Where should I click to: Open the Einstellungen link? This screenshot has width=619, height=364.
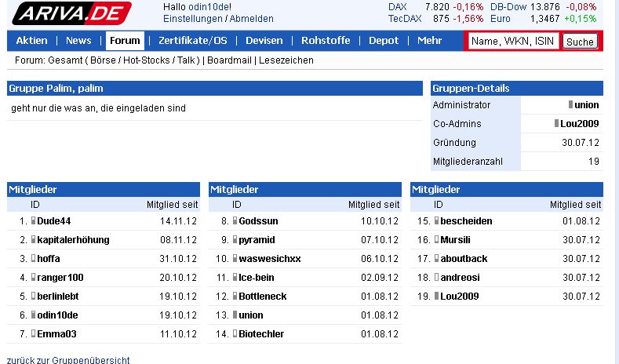(x=193, y=19)
